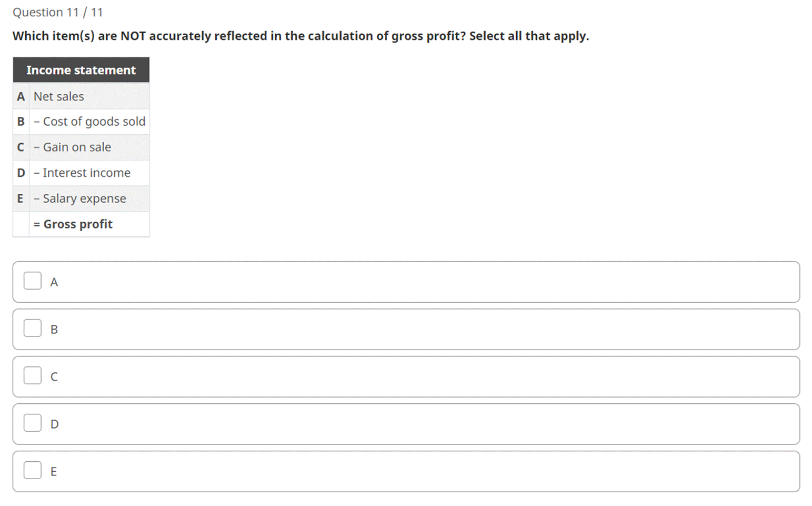
Task: Check the checkbox for option E
Action: pyautogui.click(x=32, y=470)
